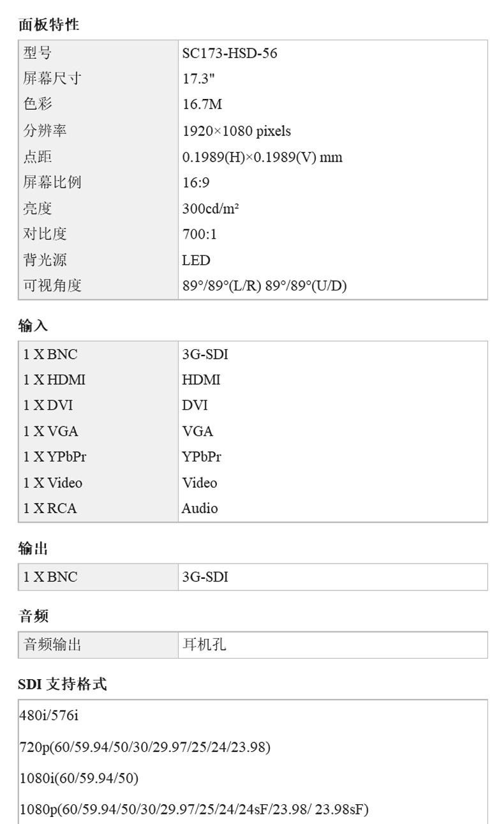Select the 点距 dot pitch value cell
Viewport: 504px width, 824px height.
[262, 157]
